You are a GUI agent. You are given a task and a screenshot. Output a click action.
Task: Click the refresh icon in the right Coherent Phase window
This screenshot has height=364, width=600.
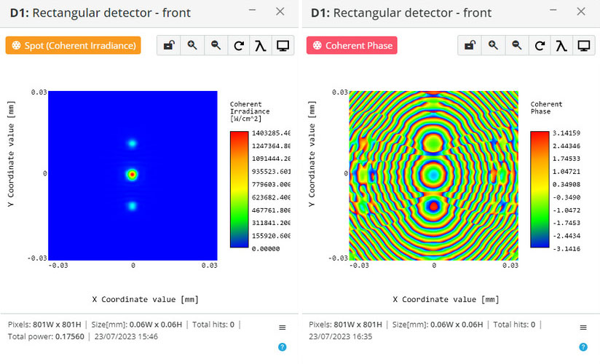(540, 46)
